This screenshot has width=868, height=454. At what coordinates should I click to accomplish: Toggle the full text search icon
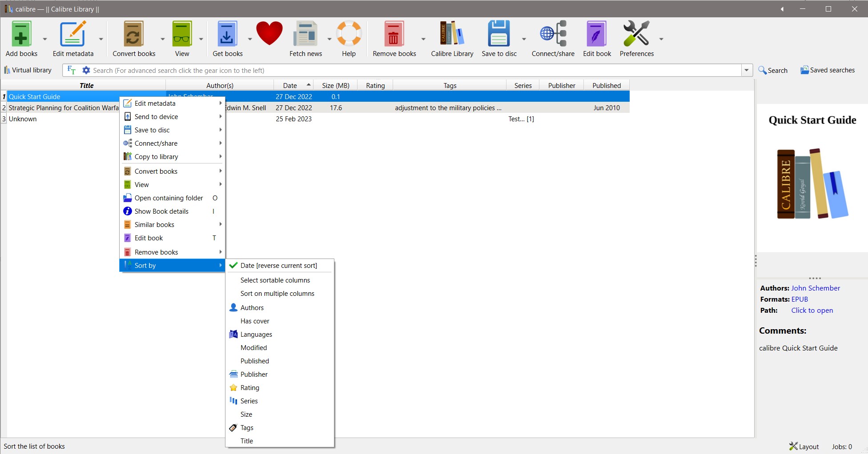[x=71, y=70]
